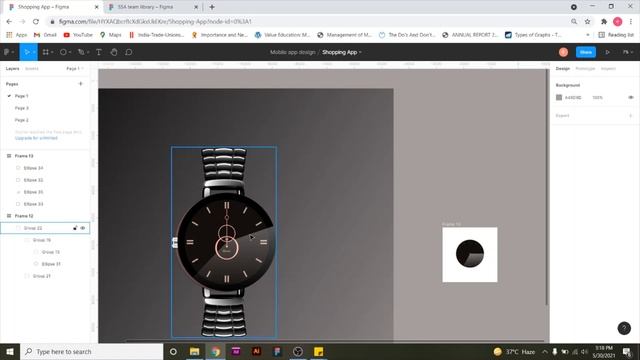Open the Figma taskbar app
Screen dimensions: 640x360
tap(277, 351)
